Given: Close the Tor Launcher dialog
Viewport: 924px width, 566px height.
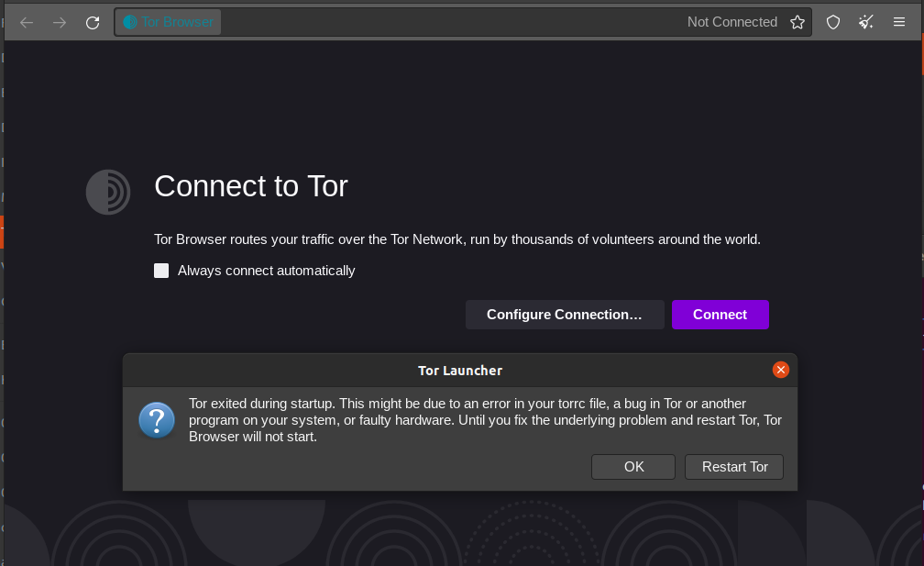Looking at the screenshot, I should point(781,370).
